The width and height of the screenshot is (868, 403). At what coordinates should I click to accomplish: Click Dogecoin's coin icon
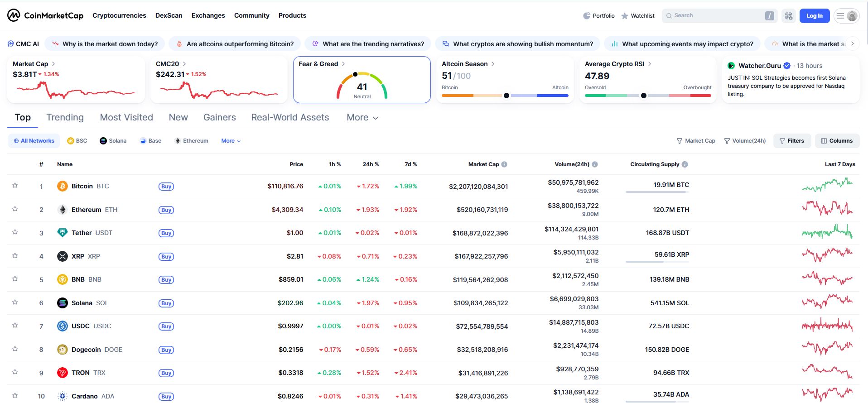pyautogui.click(x=63, y=350)
